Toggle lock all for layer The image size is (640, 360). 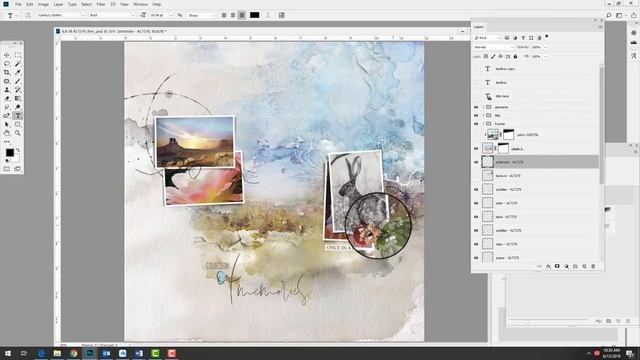pyautogui.click(x=515, y=56)
